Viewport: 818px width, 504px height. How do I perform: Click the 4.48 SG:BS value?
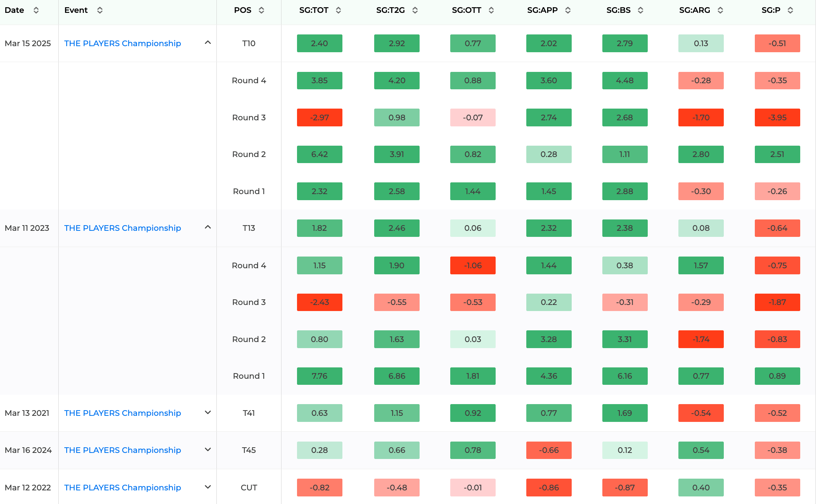(x=625, y=81)
